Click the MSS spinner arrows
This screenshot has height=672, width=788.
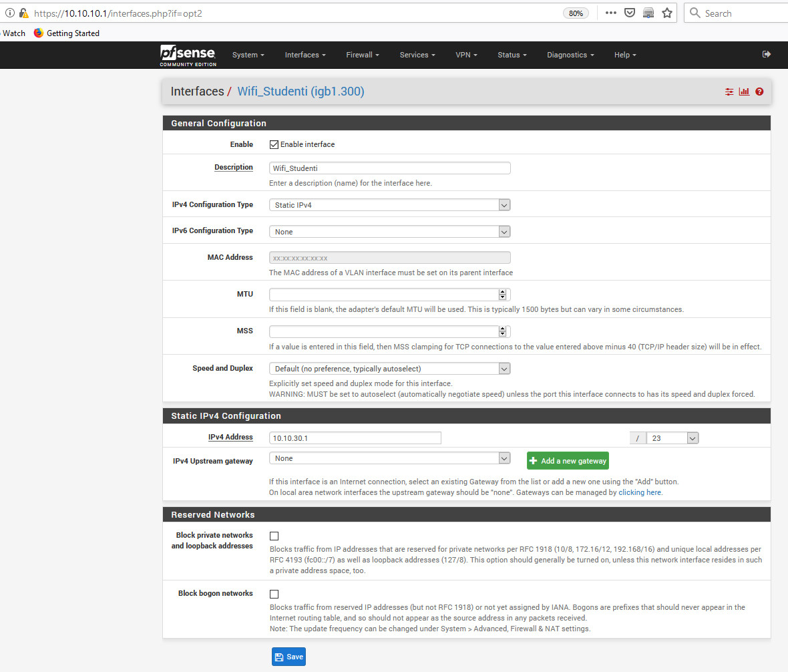point(502,332)
